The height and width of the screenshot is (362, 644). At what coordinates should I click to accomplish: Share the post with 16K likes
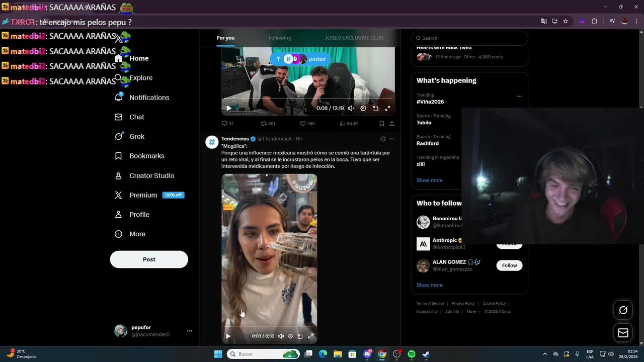392,123
